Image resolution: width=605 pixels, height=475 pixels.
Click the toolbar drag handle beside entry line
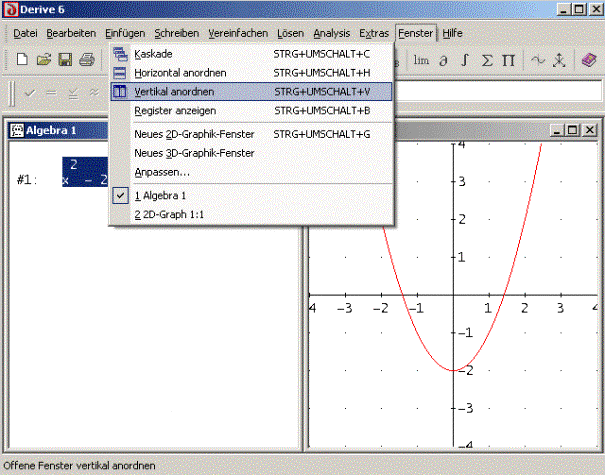pyautogui.click(x=12, y=93)
